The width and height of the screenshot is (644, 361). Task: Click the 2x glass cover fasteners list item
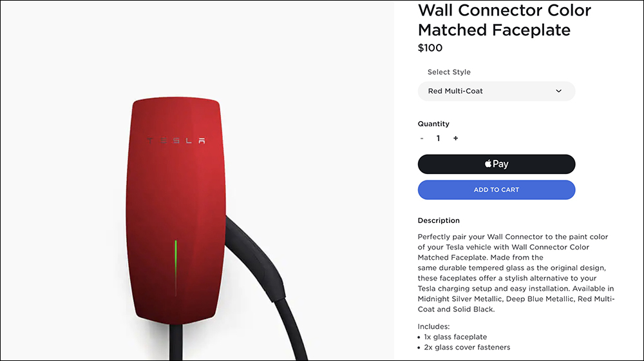pos(467,347)
